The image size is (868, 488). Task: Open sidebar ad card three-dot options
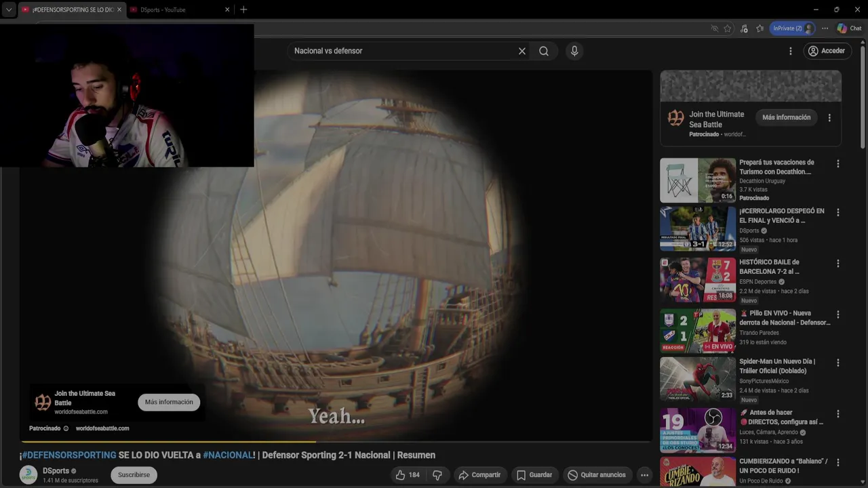pyautogui.click(x=829, y=118)
